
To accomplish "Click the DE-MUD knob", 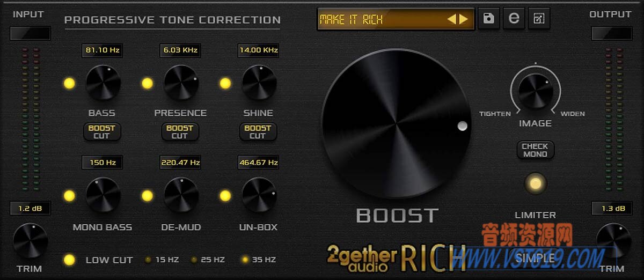I will (x=181, y=195).
